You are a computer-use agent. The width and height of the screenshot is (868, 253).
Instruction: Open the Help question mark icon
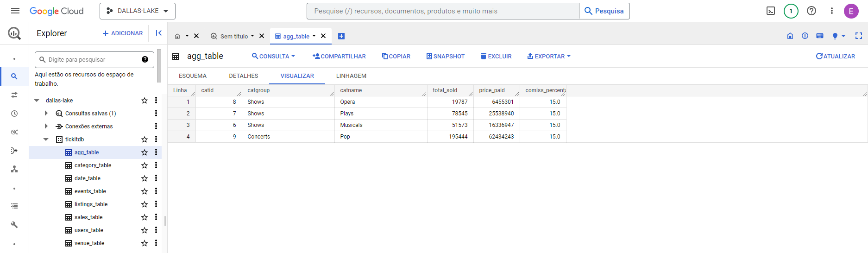click(x=811, y=11)
